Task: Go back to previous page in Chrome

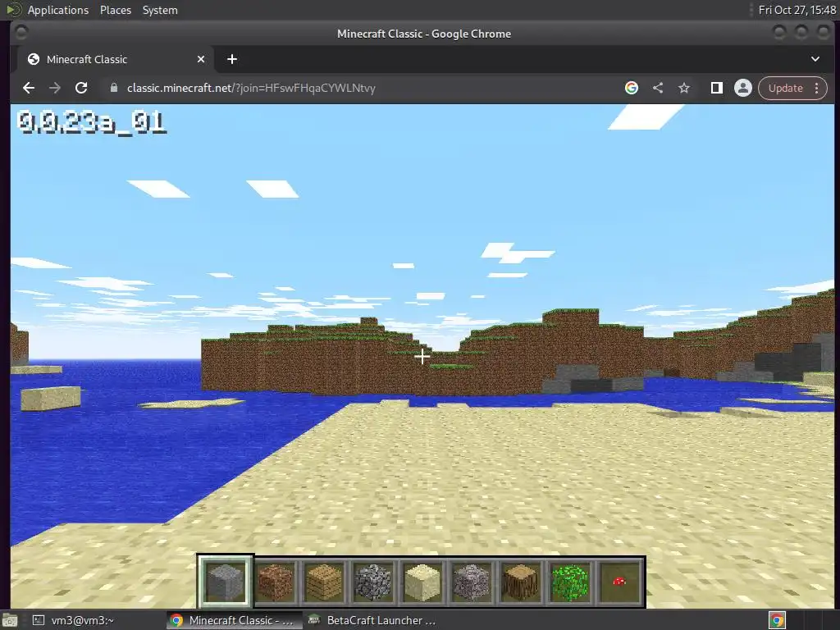Action: 29,88
